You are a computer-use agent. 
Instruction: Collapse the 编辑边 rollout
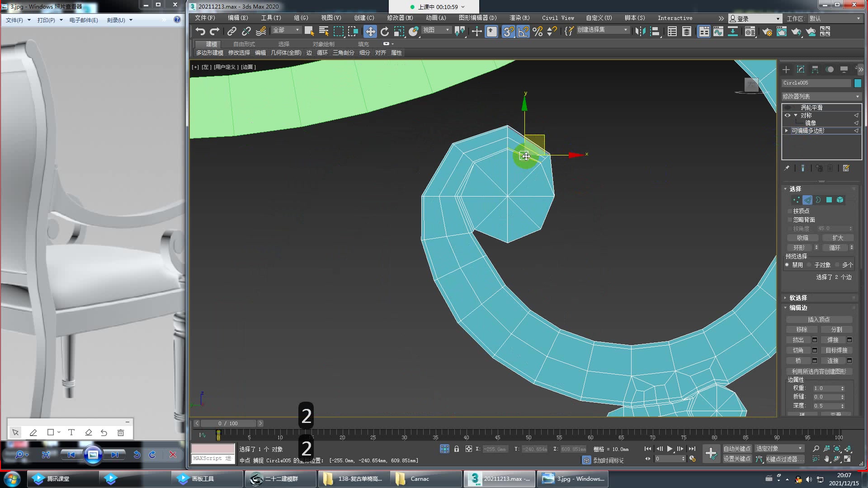[x=798, y=308]
